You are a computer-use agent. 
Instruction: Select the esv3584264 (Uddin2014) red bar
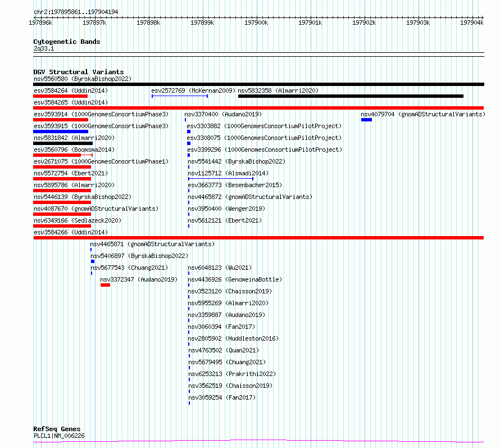(x=60, y=96)
